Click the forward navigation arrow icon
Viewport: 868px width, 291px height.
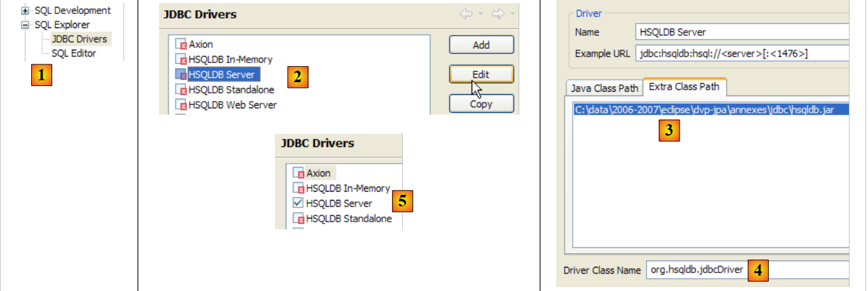point(498,13)
